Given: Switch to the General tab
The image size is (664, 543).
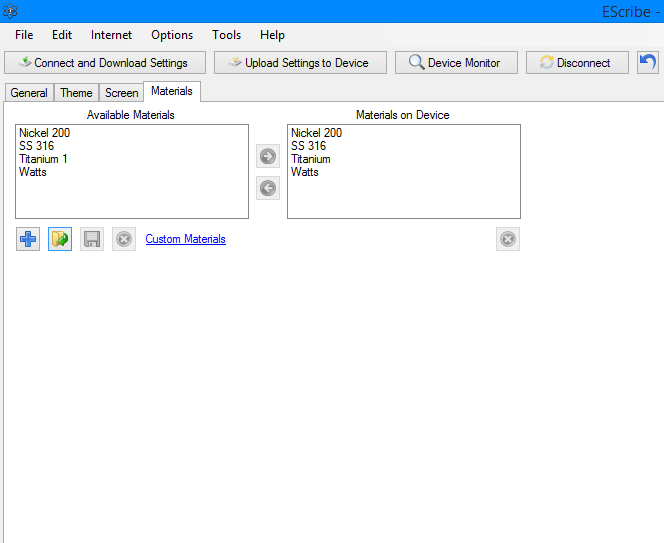Looking at the screenshot, I should pyautogui.click(x=29, y=93).
